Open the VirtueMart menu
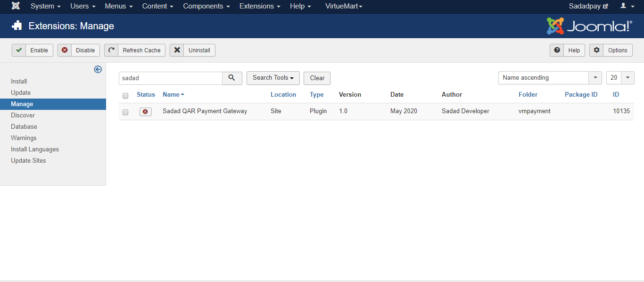Viewport: 644px width, 282px height. click(x=344, y=6)
